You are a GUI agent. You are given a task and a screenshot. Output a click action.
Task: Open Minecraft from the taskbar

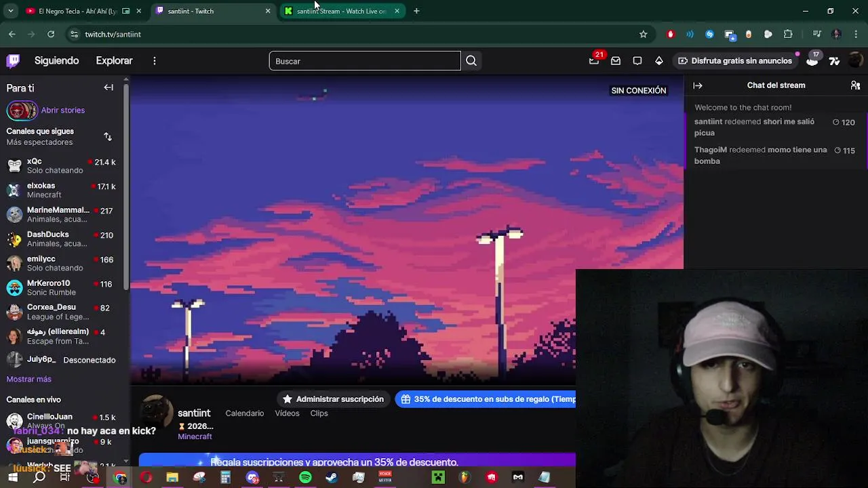click(x=438, y=477)
